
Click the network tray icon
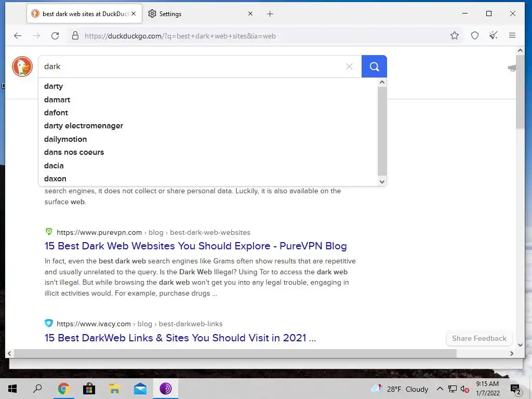[x=453, y=389]
